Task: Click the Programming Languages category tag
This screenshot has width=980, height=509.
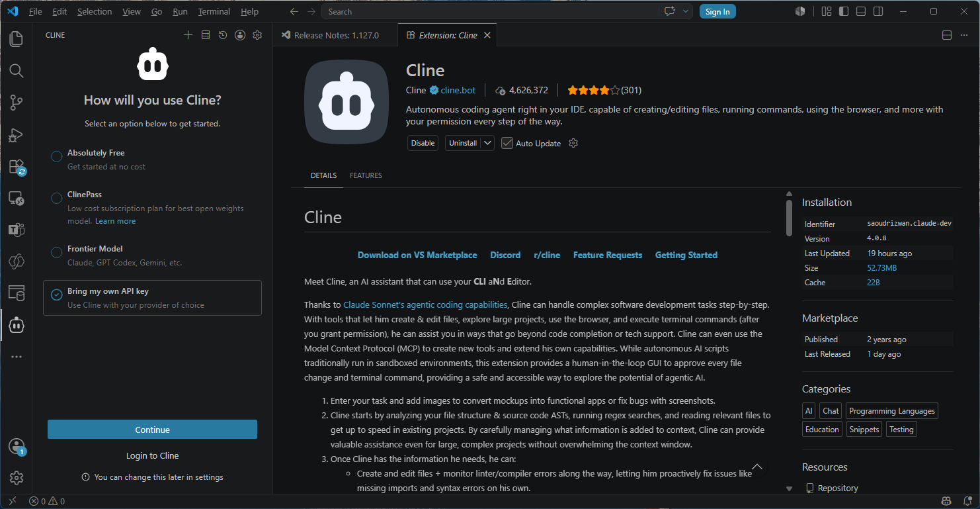Action: pyautogui.click(x=891, y=411)
